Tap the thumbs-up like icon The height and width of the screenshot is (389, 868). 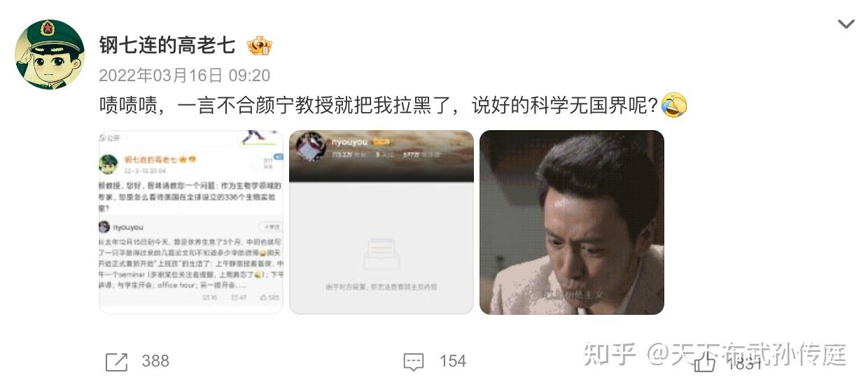(x=704, y=361)
